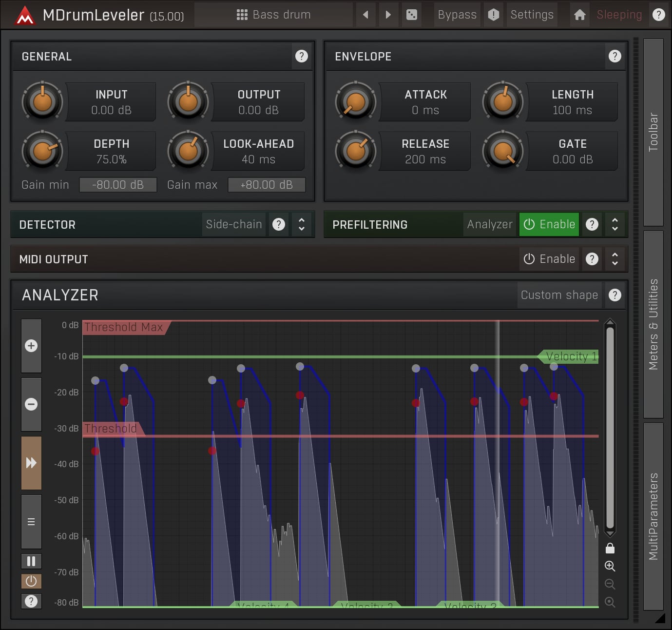This screenshot has height=630, width=672.
Task: Click the analyzer minus button
Action: pyautogui.click(x=31, y=404)
